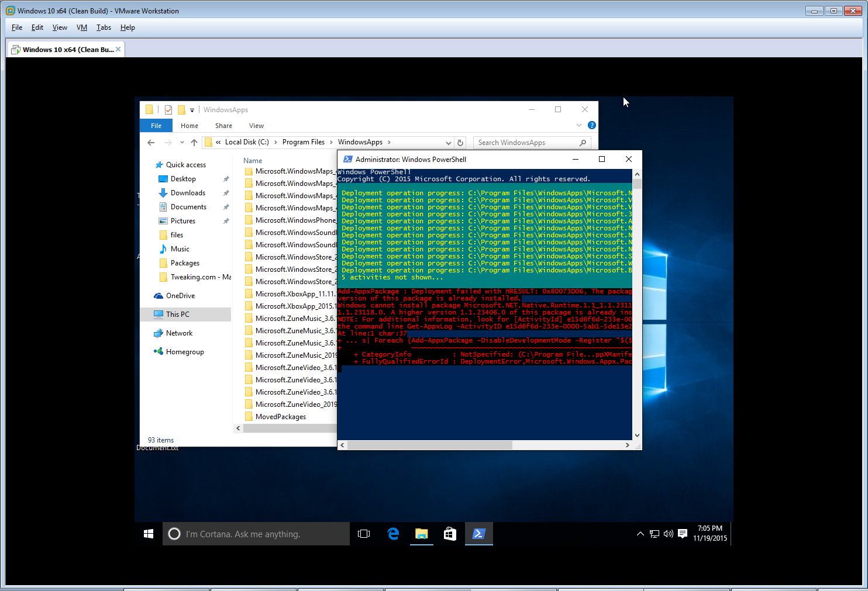The image size is (868, 591).
Task: Go up one folder level arrow
Action: 194,143
